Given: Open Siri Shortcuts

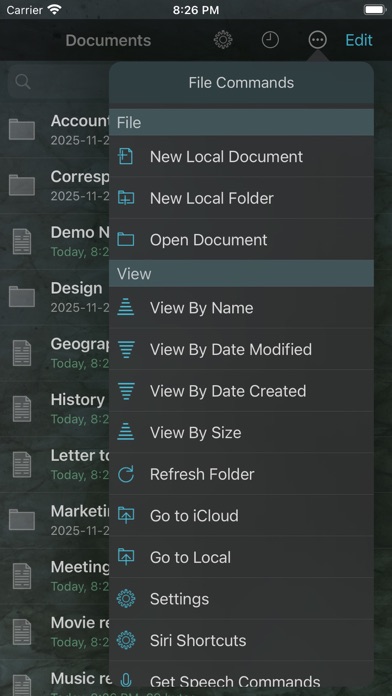Looking at the screenshot, I should coord(242,640).
